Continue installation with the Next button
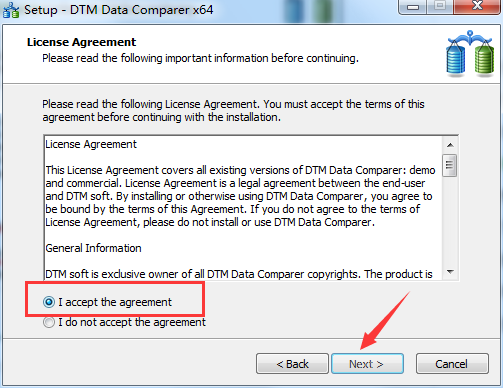Viewport: 503px width, 388px height. (x=367, y=364)
